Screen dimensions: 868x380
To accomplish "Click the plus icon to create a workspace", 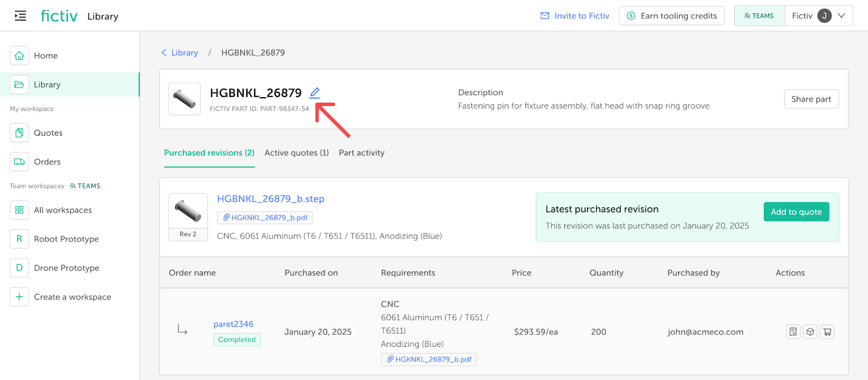I will pyautogui.click(x=20, y=297).
